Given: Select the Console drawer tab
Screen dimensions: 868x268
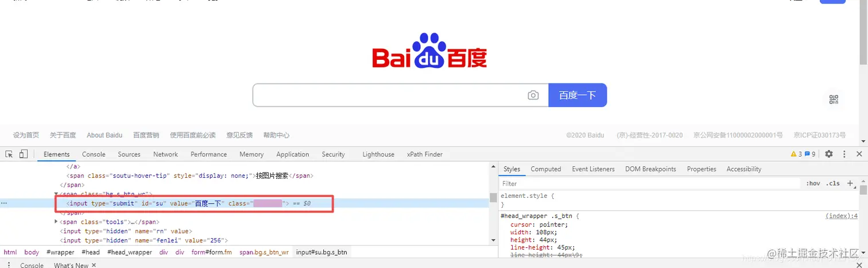Looking at the screenshot, I should click(32, 265).
